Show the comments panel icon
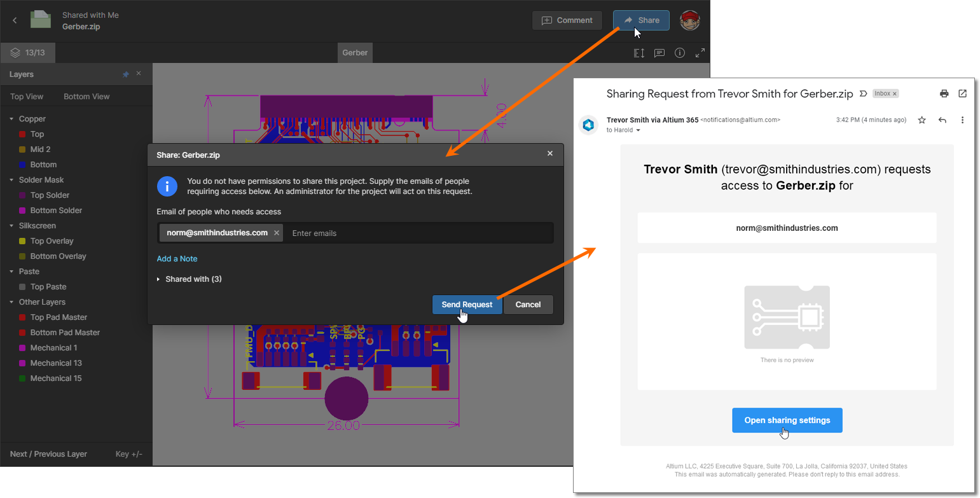 pyautogui.click(x=659, y=53)
